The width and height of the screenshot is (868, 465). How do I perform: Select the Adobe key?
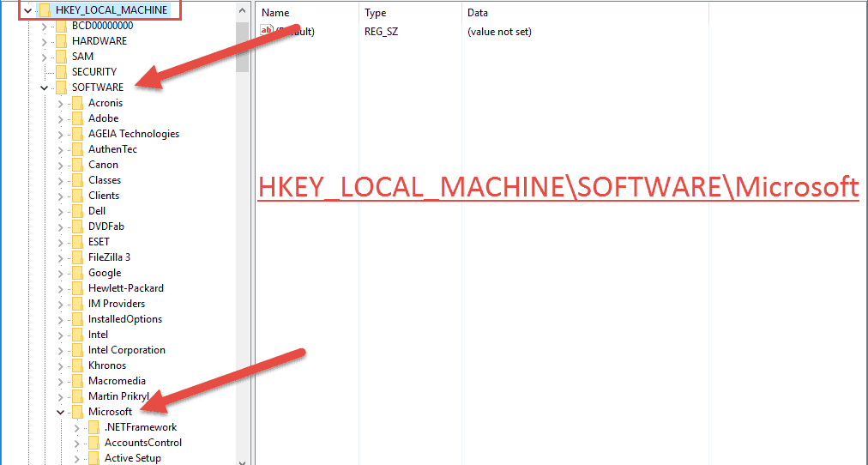pos(103,118)
